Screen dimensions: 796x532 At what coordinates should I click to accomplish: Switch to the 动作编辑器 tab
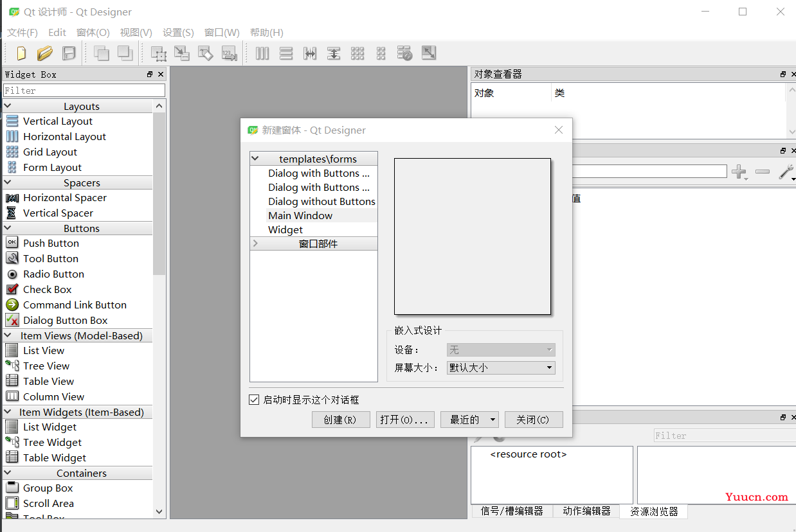tap(586, 511)
